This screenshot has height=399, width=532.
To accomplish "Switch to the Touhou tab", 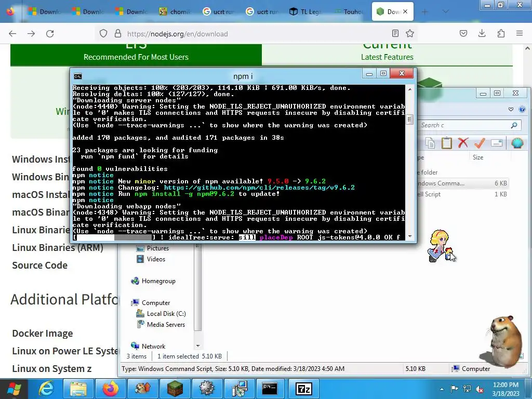I will point(350,12).
